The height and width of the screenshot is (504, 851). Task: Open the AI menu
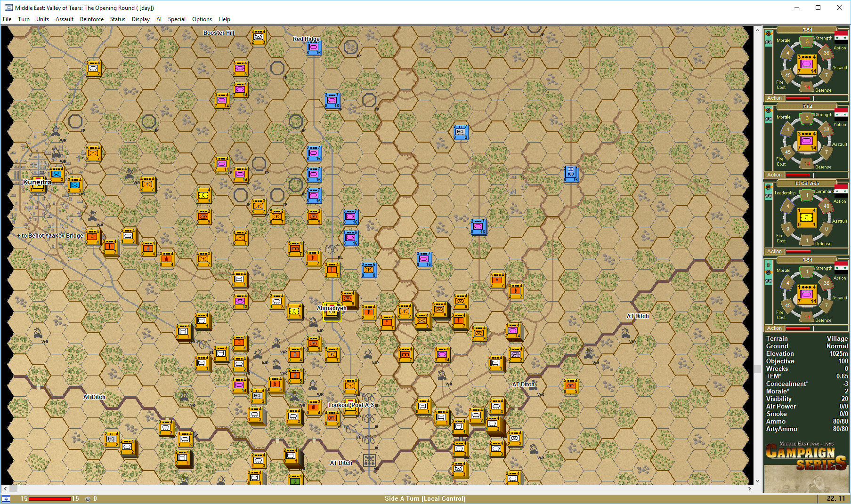click(x=159, y=19)
